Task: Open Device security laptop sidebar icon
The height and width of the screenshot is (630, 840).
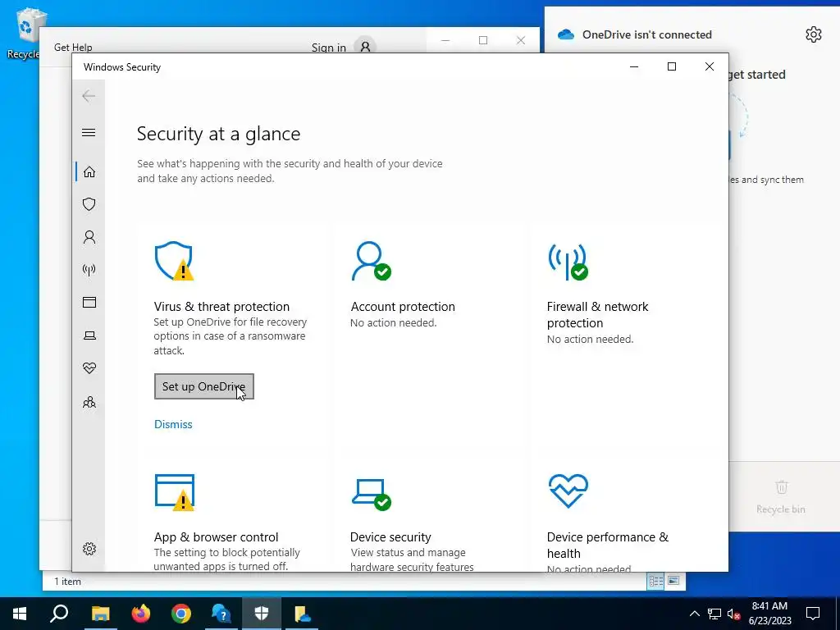Action: (89, 336)
